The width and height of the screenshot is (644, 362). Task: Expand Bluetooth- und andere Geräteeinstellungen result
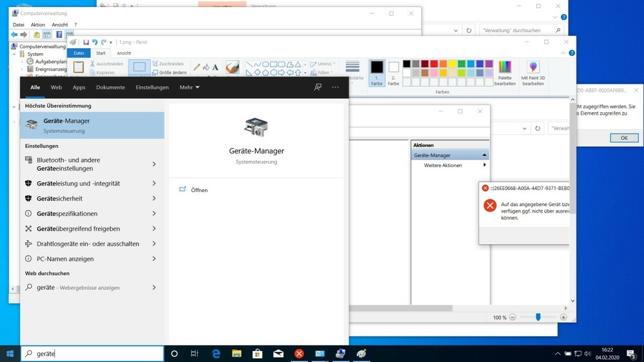[154, 164]
